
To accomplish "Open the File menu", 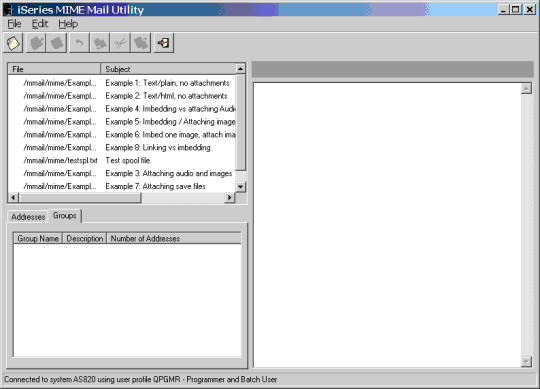I will point(14,24).
